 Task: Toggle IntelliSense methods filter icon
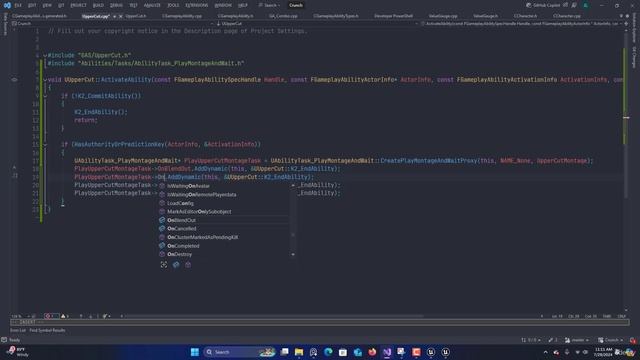188,265
